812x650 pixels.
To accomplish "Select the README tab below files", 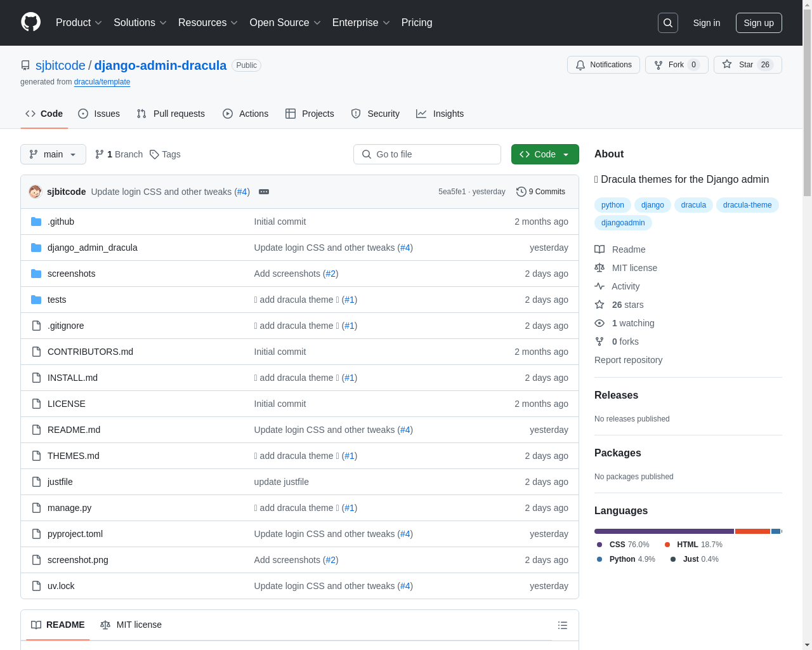I will click(x=58, y=625).
